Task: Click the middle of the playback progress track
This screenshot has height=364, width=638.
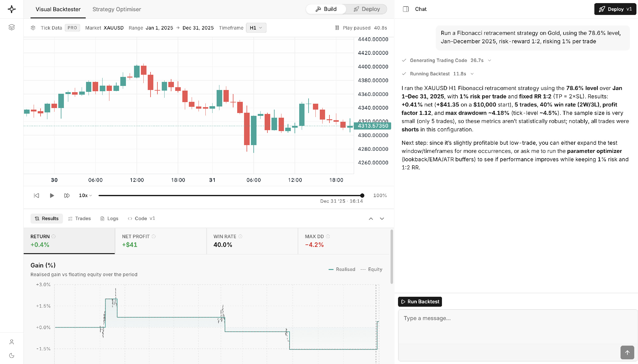Action: pyautogui.click(x=230, y=196)
